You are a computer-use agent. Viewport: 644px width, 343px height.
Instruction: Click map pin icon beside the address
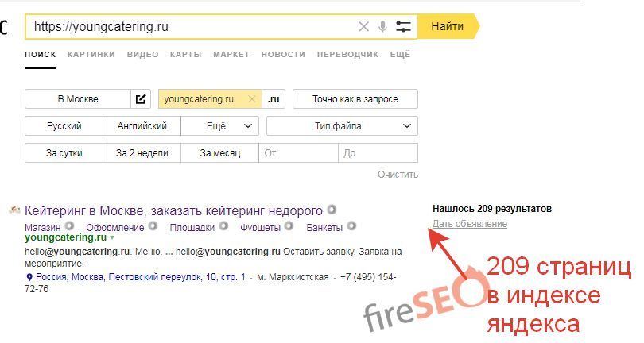[x=29, y=278]
